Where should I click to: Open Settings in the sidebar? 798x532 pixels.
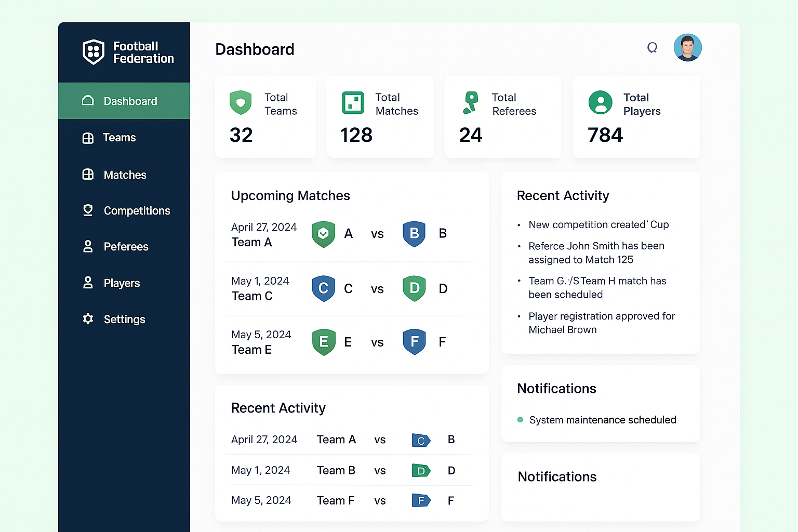[x=124, y=319]
